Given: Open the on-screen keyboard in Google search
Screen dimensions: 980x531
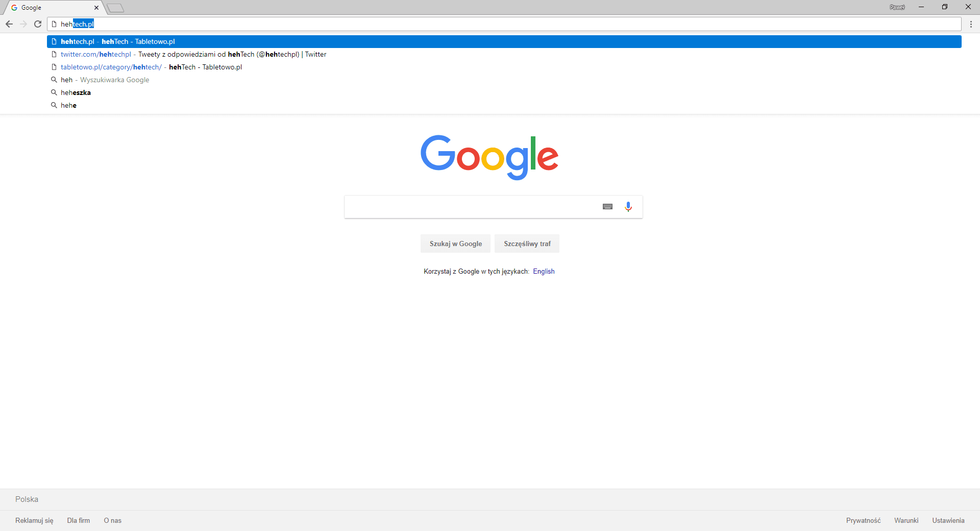Looking at the screenshot, I should pyautogui.click(x=607, y=207).
